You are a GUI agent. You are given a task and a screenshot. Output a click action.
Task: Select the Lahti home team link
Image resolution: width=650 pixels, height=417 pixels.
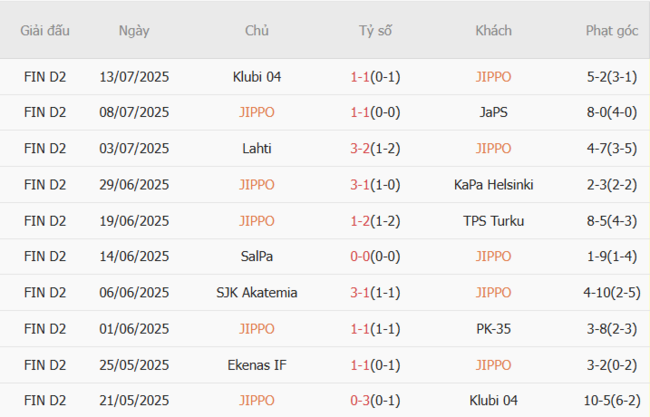point(256,148)
